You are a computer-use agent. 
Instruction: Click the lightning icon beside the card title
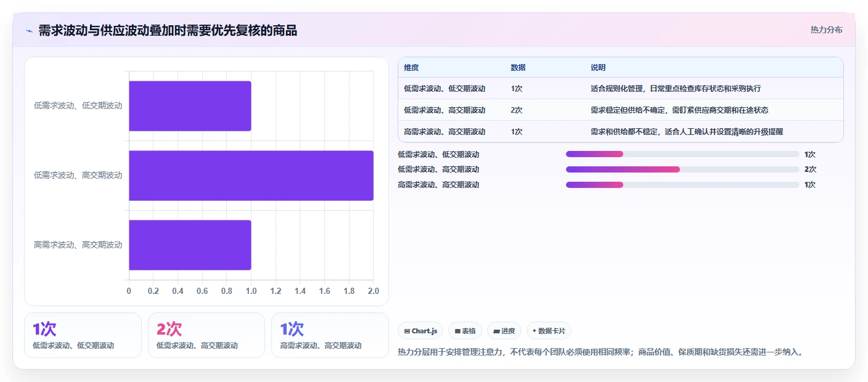tap(29, 31)
